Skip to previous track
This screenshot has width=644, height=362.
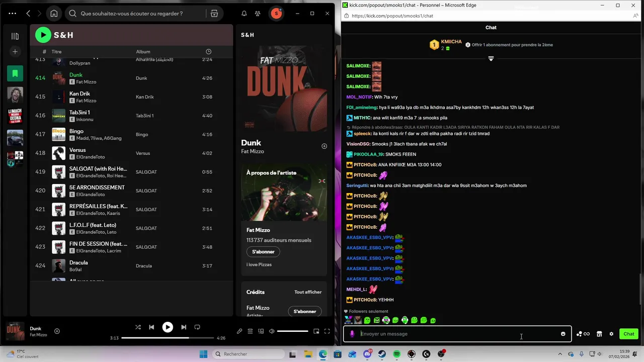click(151, 327)
